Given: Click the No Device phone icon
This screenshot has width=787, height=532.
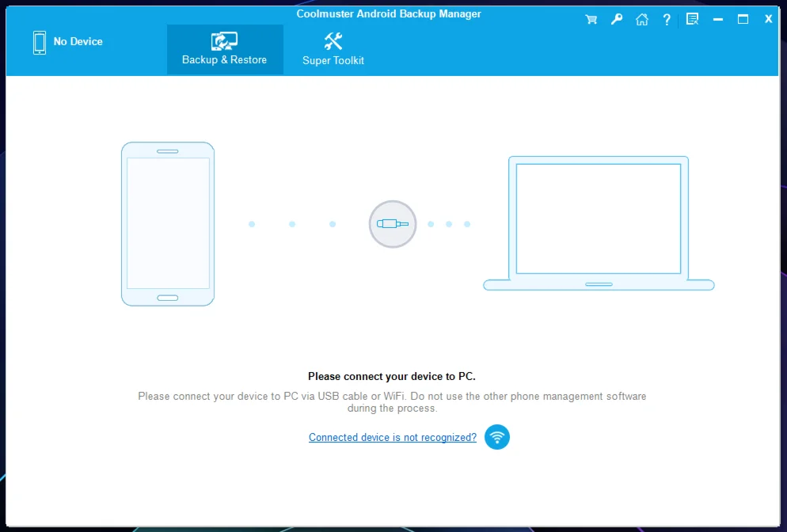Looking at the screenshot, I should 40,43.
